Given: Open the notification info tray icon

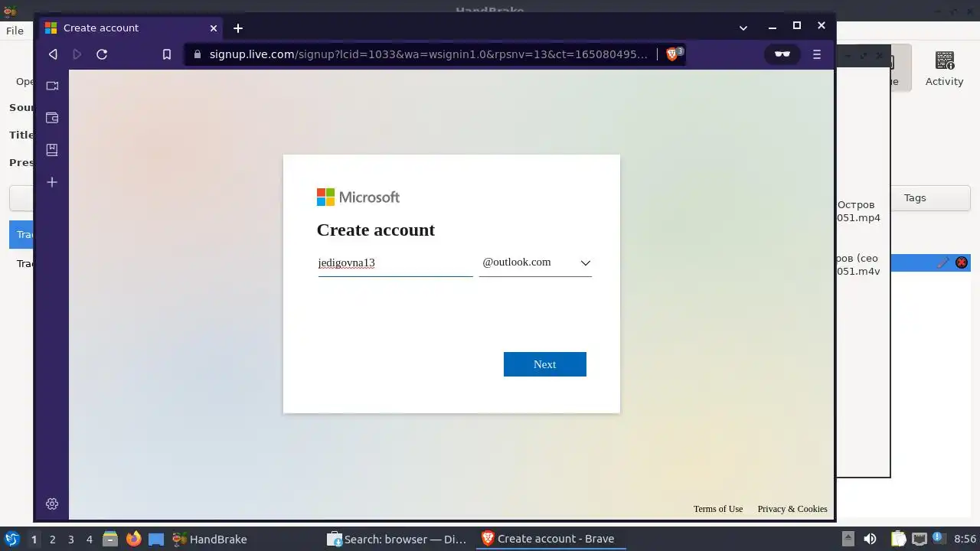Looking at the screenshot, I should pyautogui.click(x=939, y=539).
